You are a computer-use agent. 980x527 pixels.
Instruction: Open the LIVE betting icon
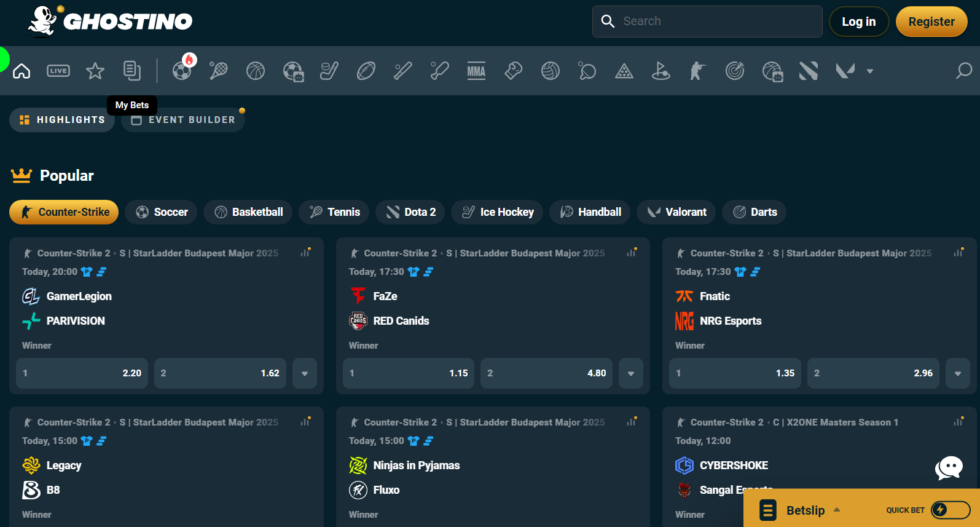point(58,71)
